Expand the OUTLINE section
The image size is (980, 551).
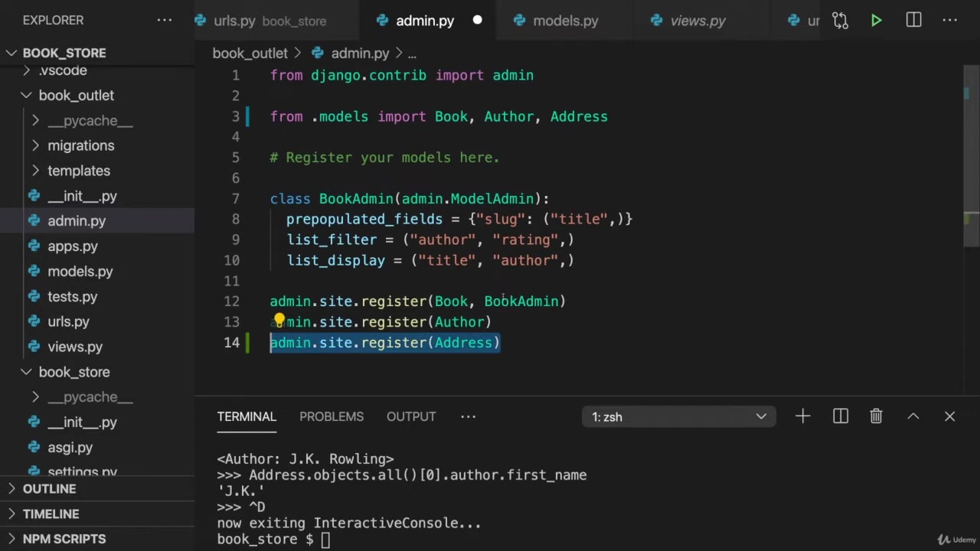point(49,489)
